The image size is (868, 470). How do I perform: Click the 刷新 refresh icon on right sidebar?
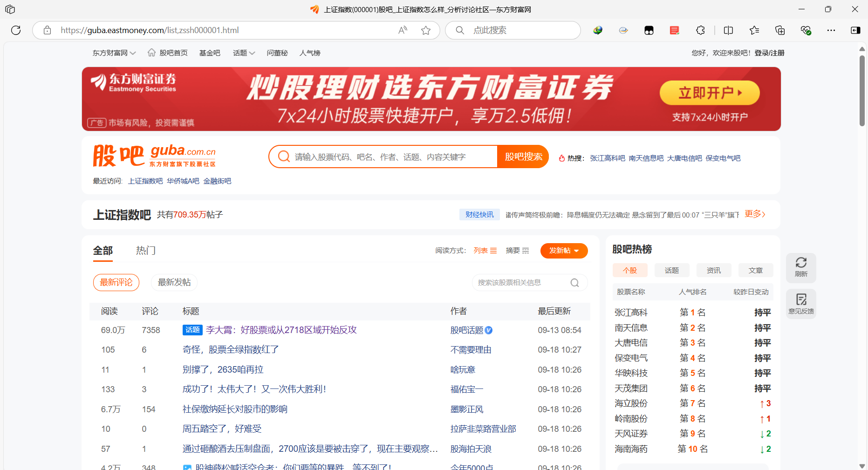tap(800, 267)
